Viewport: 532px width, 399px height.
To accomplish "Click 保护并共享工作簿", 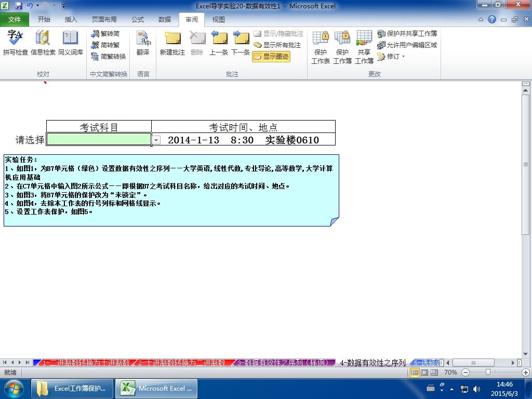I will pos(407,34).
